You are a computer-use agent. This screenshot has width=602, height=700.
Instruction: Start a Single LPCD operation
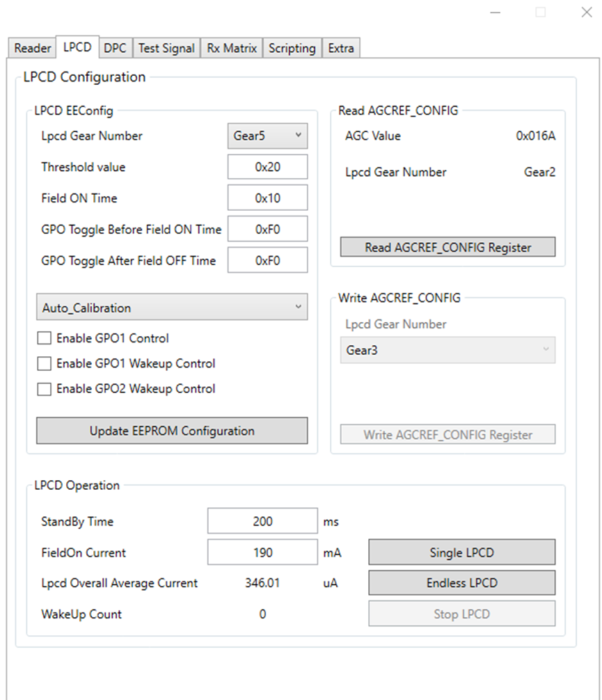pyautogui.click(x=461, y=552)
